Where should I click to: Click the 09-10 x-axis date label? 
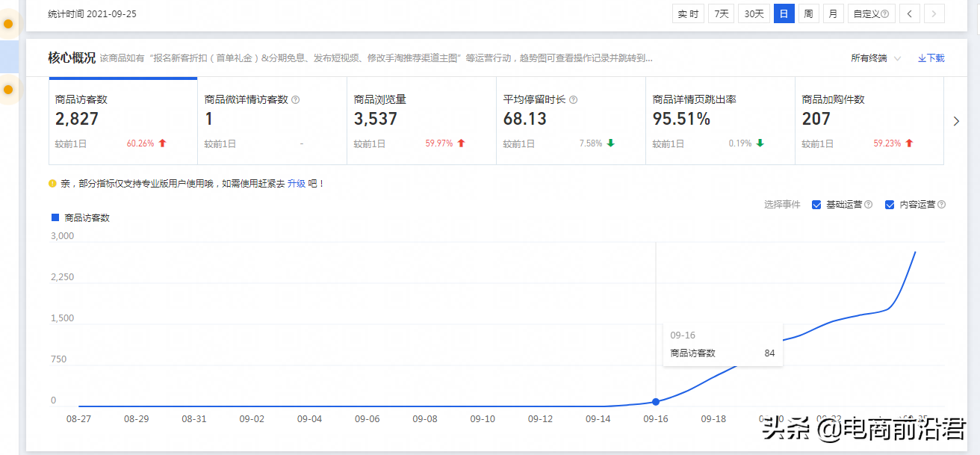click(x=483, y=419)
